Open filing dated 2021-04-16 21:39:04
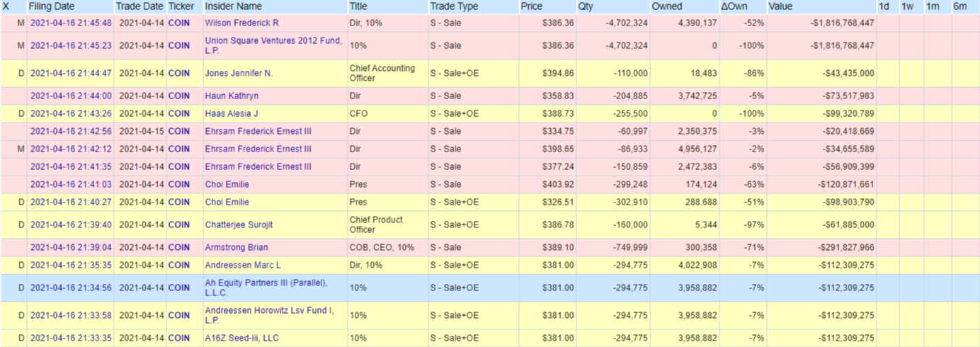The height and width of the screenshot is (347, 980). [71, 247]
